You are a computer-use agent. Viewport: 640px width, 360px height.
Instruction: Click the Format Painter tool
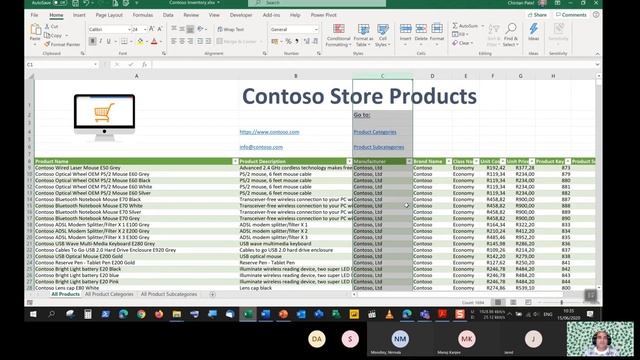[x=62, y=44]
